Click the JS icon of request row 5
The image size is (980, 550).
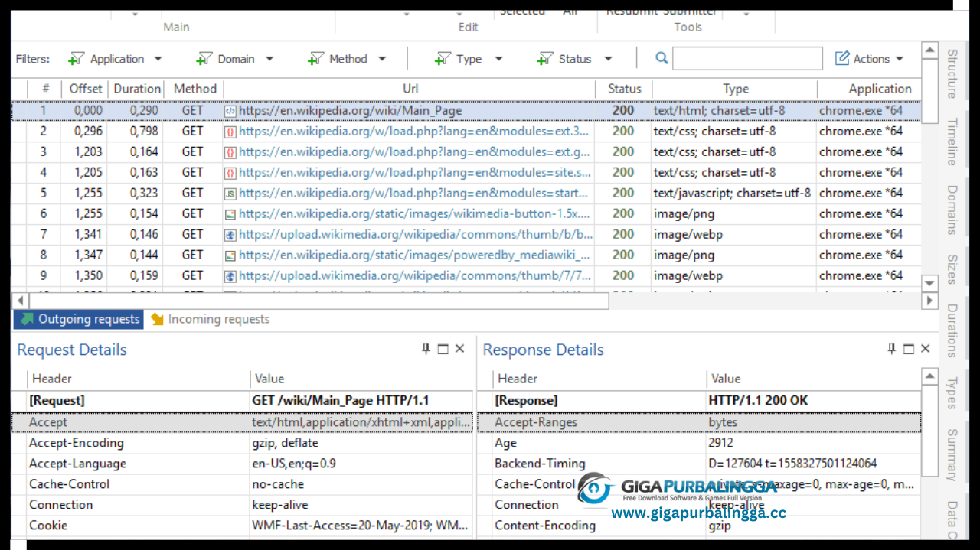point(230,194)
